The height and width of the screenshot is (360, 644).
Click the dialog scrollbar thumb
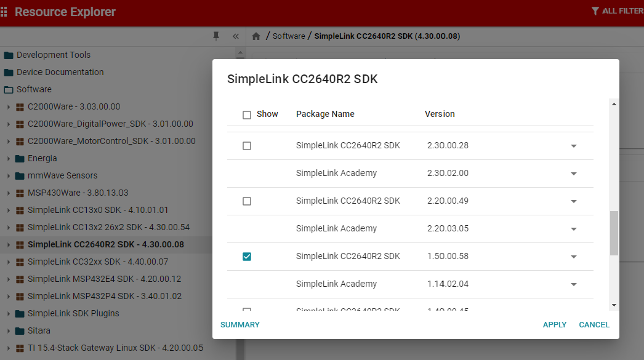[614, 233]
